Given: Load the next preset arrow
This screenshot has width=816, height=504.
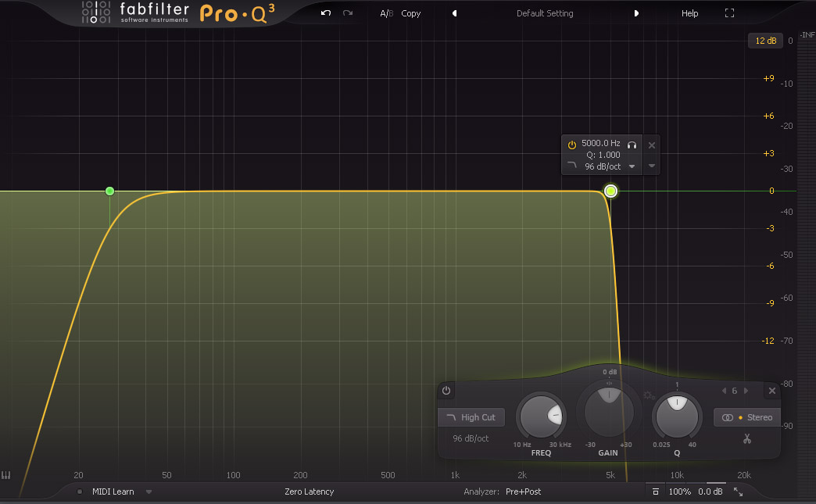Looking at the screenshot, I should (x=636, y=13).
